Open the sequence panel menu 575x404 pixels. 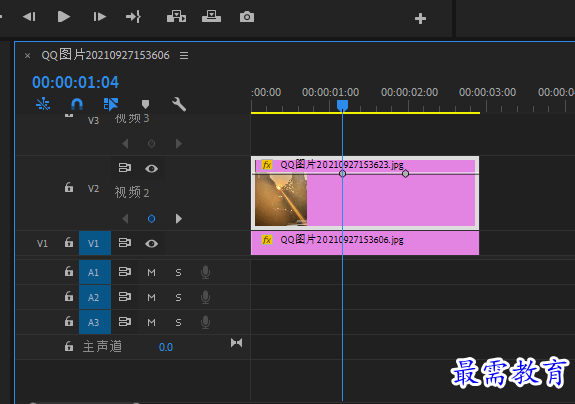point(184,55)
